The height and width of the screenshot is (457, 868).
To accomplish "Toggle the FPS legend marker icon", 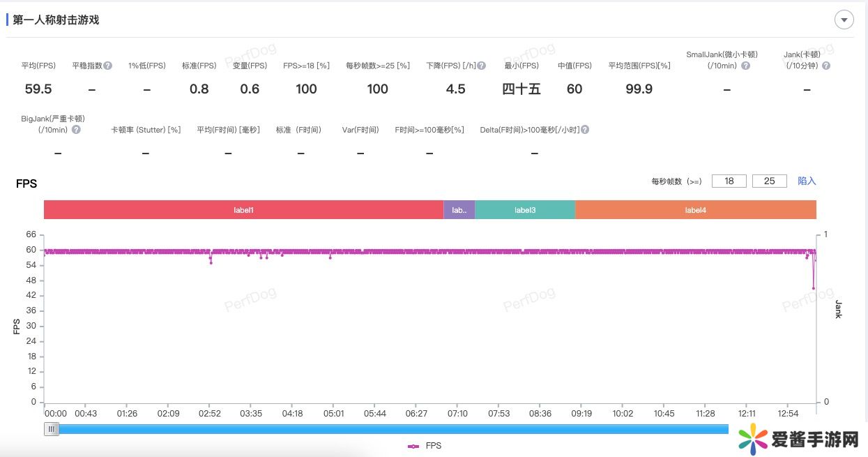I will pyautogui.click(x=413, y=446).
